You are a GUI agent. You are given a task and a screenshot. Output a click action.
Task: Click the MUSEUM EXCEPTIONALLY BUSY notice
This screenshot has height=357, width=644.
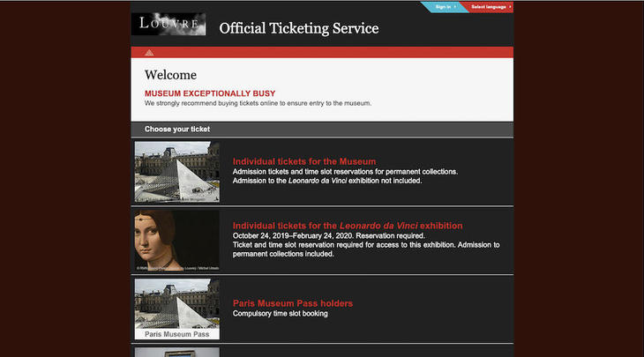pyautogui.click(x=210, y=93)
